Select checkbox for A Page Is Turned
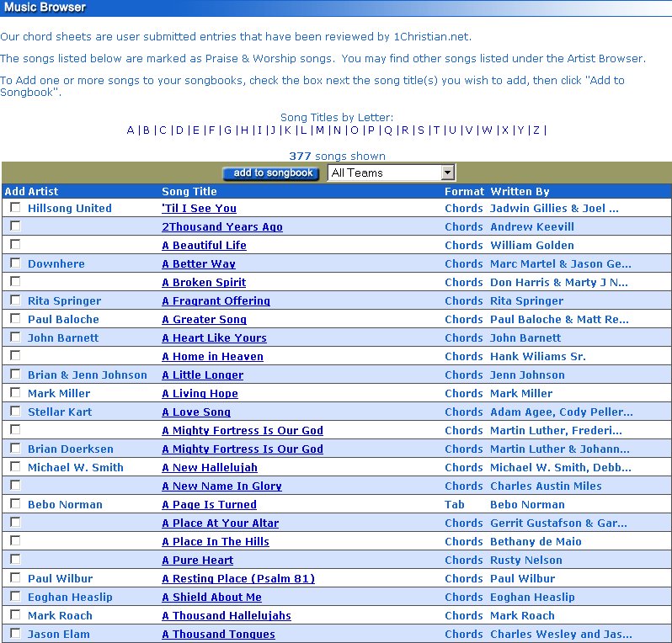Screen dimensions: 672x643 (x=15, y=504)
